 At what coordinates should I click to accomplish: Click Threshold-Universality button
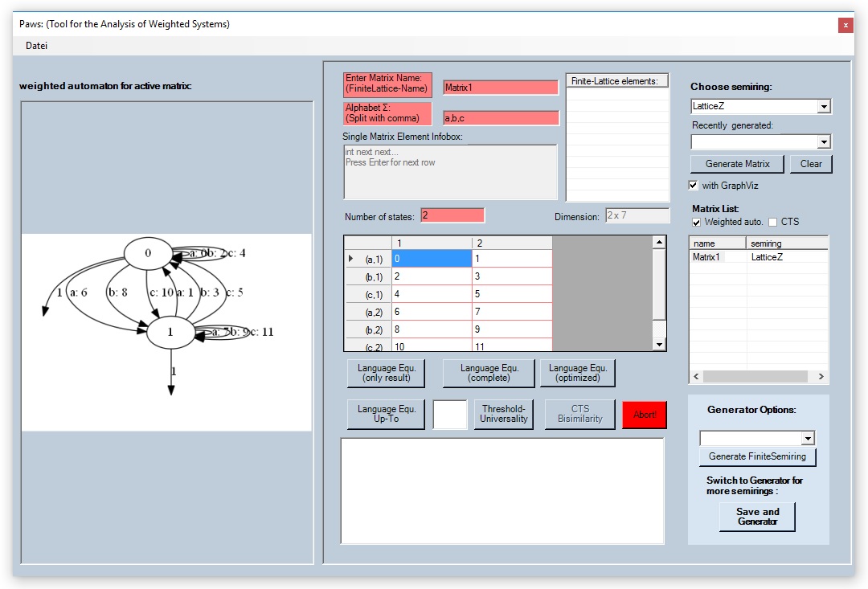[504, 415]
